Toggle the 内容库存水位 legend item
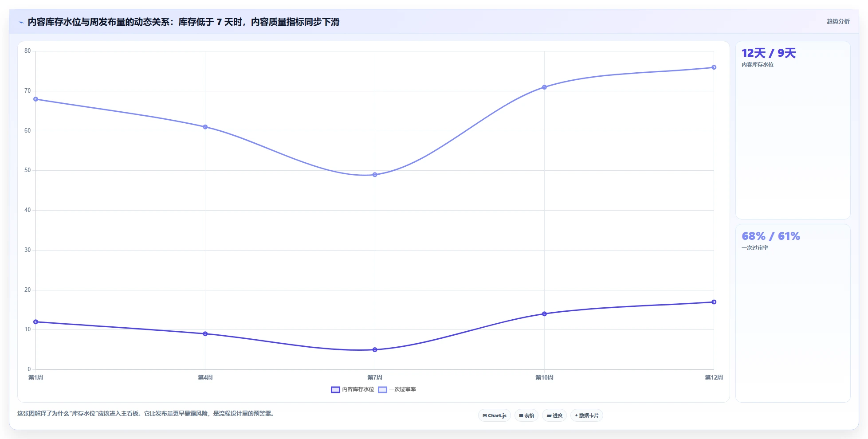The image size is (868, 439). (353, 389)
